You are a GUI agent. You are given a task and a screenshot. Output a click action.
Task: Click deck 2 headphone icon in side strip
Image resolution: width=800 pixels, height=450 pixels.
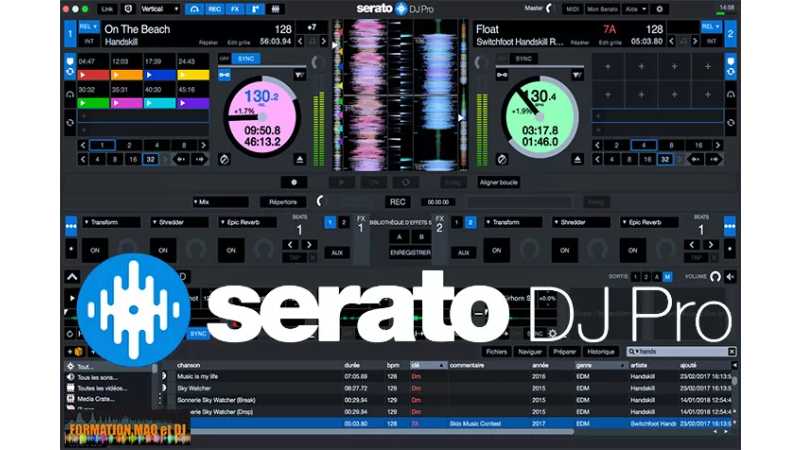[x=731, y=94]
